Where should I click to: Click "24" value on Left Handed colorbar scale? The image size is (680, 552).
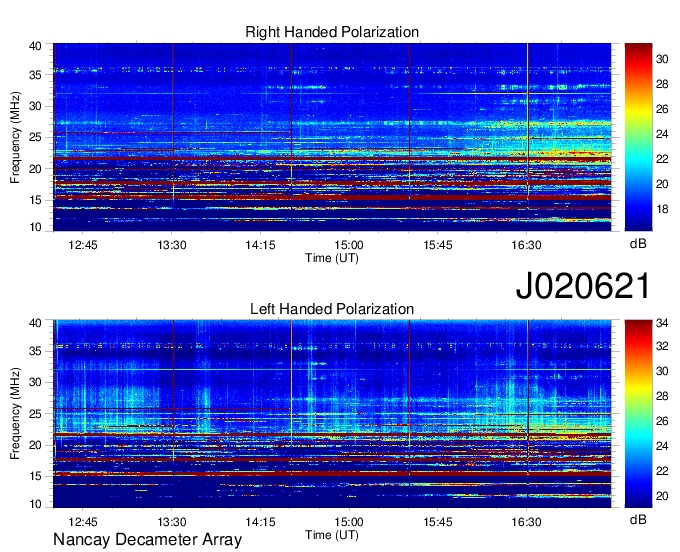662,446
